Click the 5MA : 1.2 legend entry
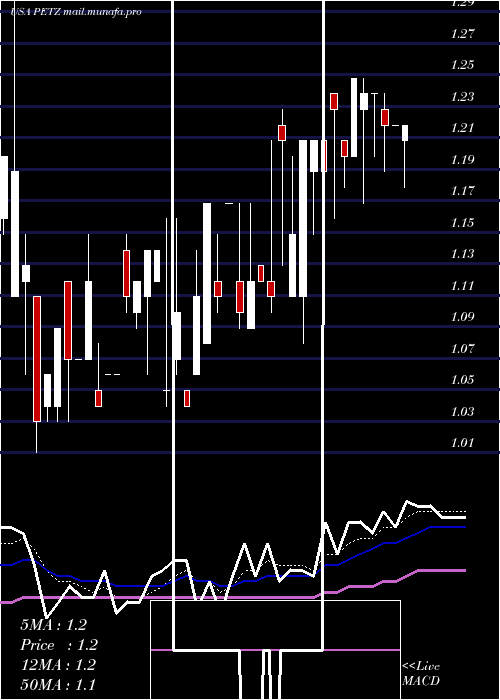Image resolution: width=500 pixels, height=700 pixels. click(x=54, y=625)
